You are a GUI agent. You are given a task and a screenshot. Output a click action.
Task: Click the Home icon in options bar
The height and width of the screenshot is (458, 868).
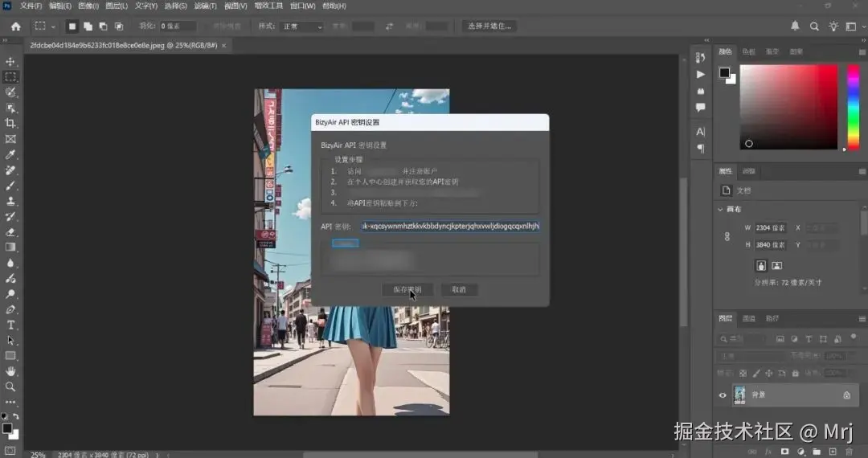15,27
